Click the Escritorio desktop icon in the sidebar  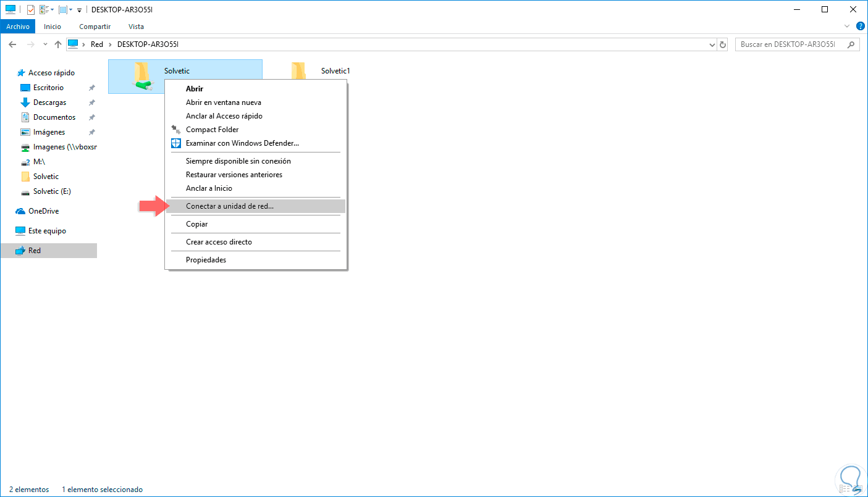tap(25, 88)
